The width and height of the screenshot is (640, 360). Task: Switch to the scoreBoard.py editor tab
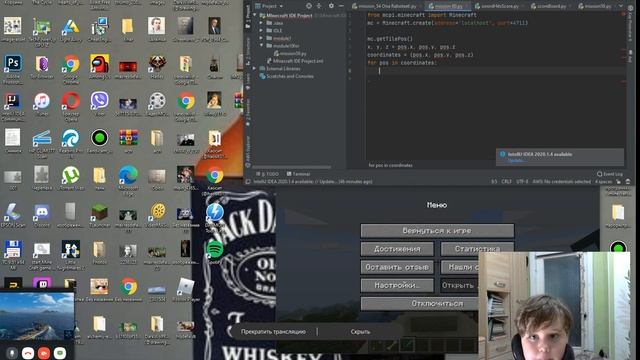(549, 6)
